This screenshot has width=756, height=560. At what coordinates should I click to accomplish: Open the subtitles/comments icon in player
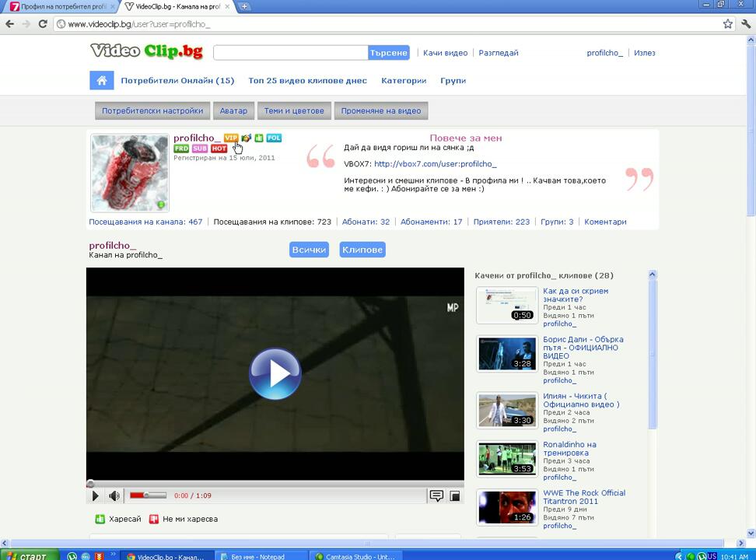click(x=436, y=495)
